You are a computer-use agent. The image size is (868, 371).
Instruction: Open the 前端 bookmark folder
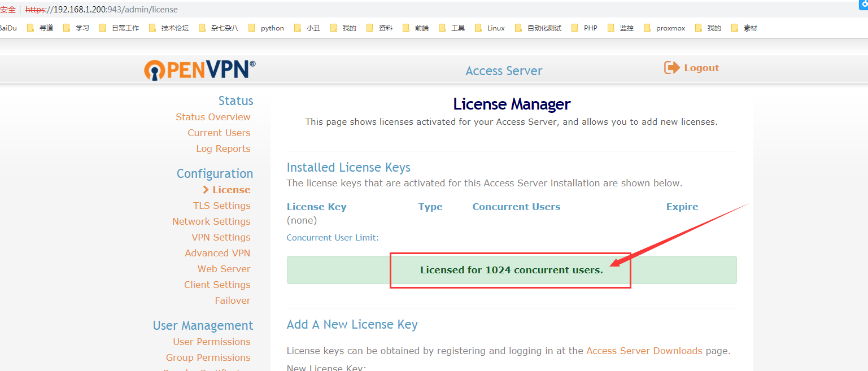coord(416,28)
